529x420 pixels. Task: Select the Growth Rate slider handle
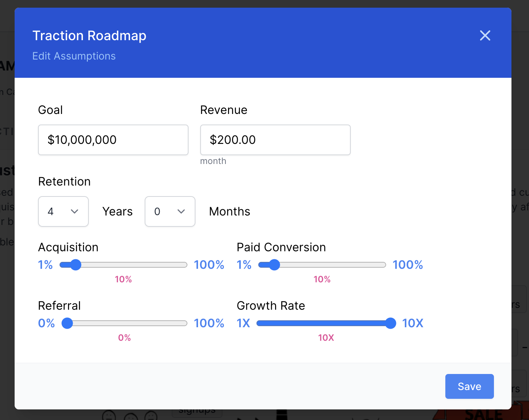pos(391,323)
